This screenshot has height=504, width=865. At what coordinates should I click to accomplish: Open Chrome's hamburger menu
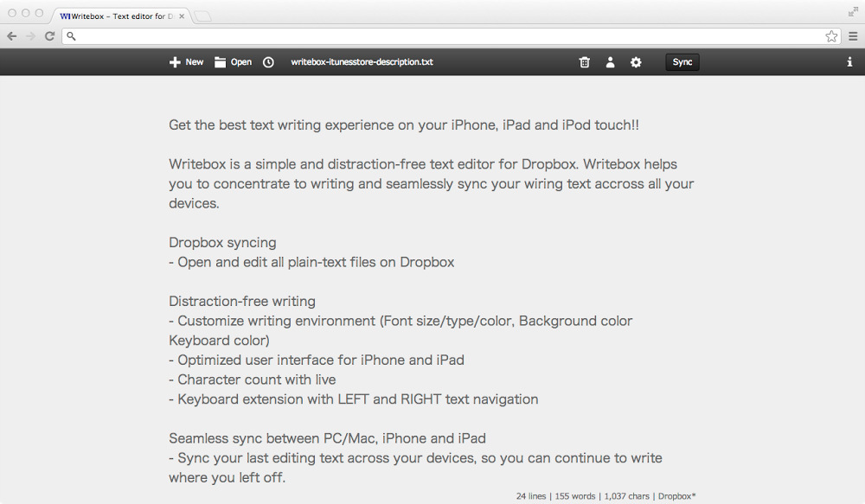tap(852, 36)
